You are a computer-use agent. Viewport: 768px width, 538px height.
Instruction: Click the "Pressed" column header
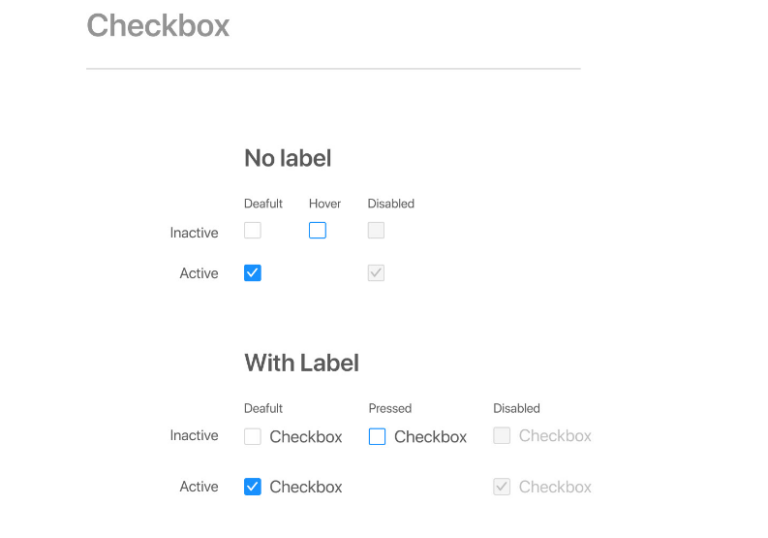point(390,408)
